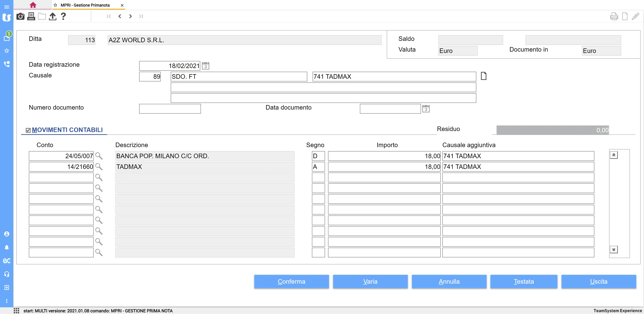Search conto with magnifier beside 24/05/007

[x=99, y=156]
